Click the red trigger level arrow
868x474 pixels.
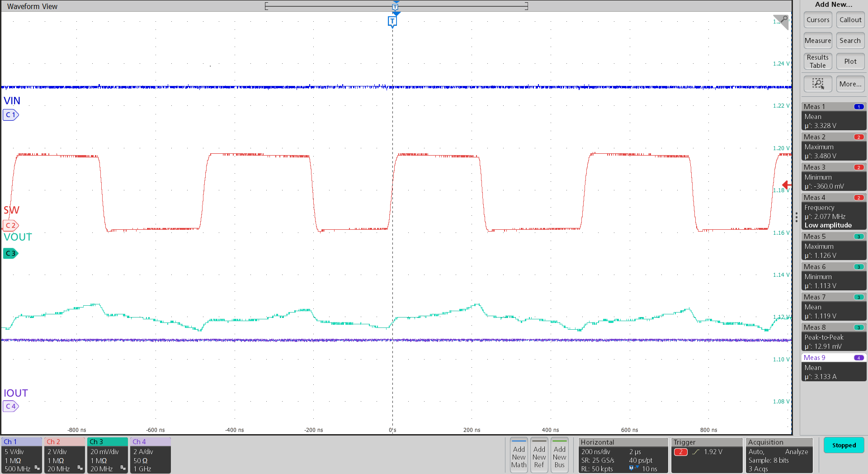pyautogui.click(x=787, y=185)
